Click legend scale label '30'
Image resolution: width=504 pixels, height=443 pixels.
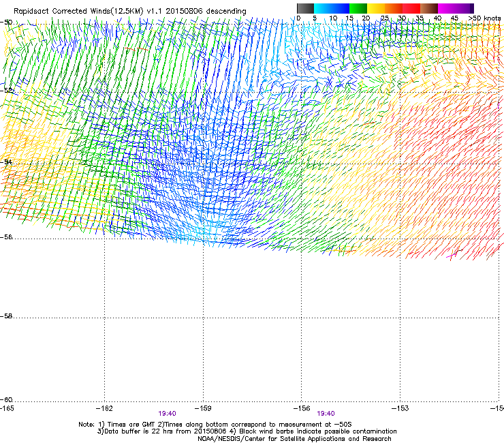(x=402, y=18)
